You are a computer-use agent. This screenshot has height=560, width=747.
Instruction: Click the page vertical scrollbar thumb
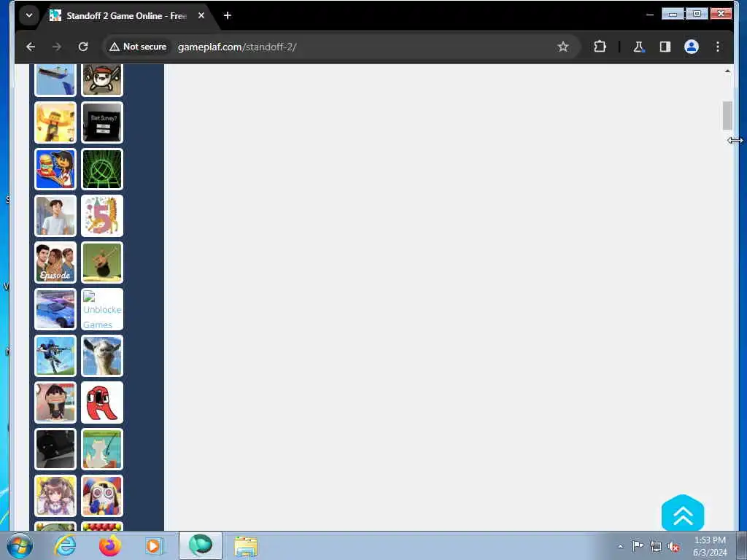727,115
